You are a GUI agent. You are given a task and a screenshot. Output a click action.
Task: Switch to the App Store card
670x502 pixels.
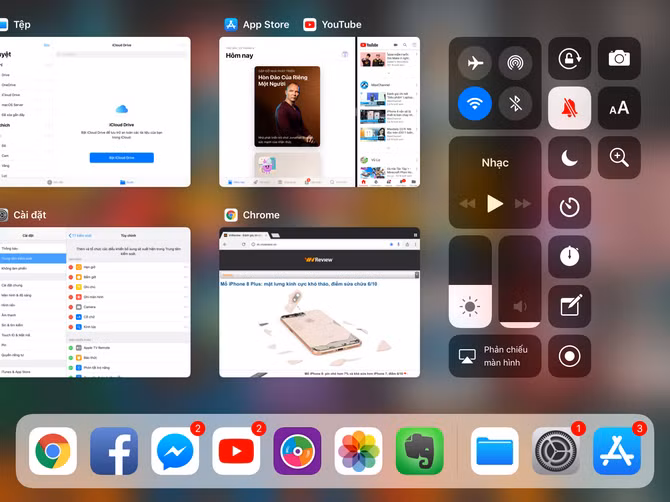[287, 112]
